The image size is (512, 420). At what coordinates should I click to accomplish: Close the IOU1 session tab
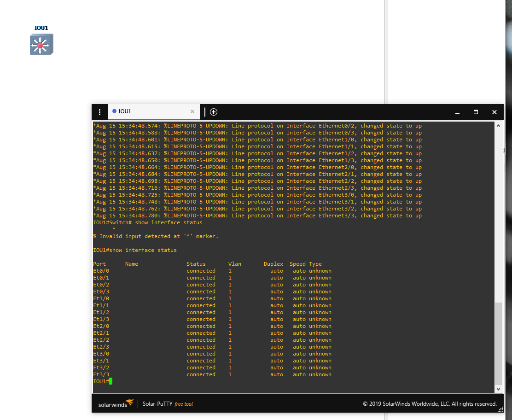tap(192, 111)
